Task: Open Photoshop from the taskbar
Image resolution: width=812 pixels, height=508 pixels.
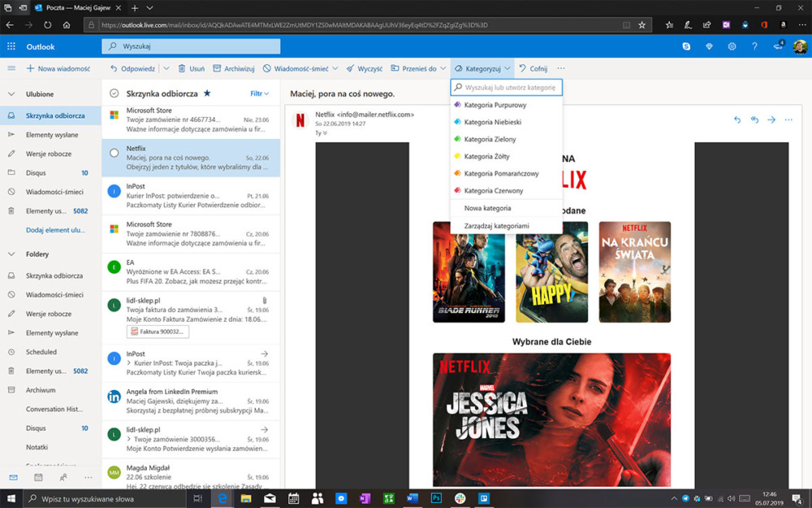Action: tap(436, 498)
